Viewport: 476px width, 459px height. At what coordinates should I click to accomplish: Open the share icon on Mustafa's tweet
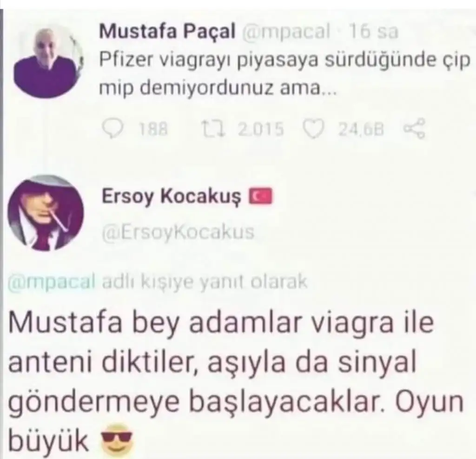coord(414,129)
